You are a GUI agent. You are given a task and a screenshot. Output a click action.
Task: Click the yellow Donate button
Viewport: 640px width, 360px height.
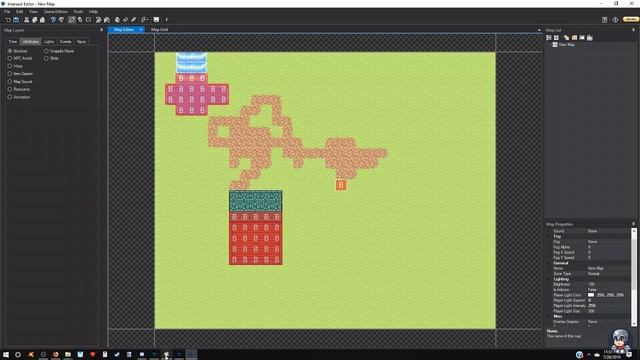coord(631,19)
